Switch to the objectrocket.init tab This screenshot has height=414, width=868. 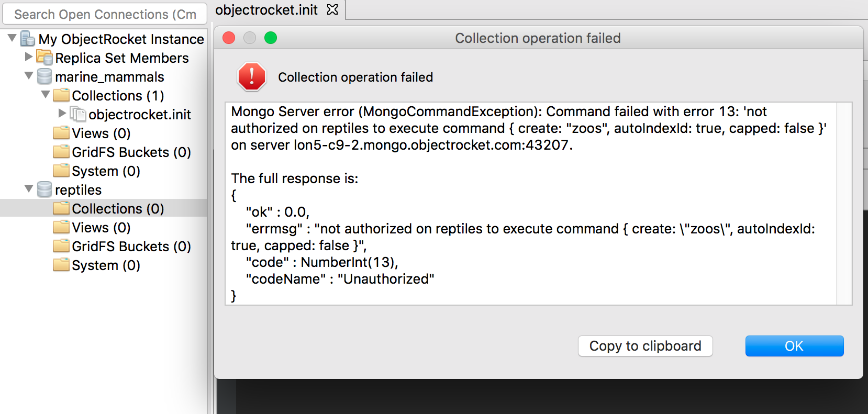click(267, 9)
